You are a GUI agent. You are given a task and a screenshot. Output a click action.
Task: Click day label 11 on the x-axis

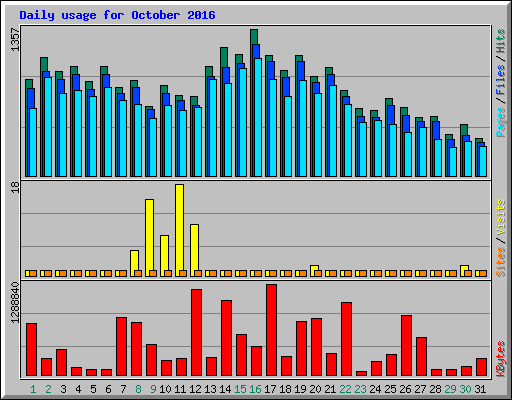(x=180, y=389)
